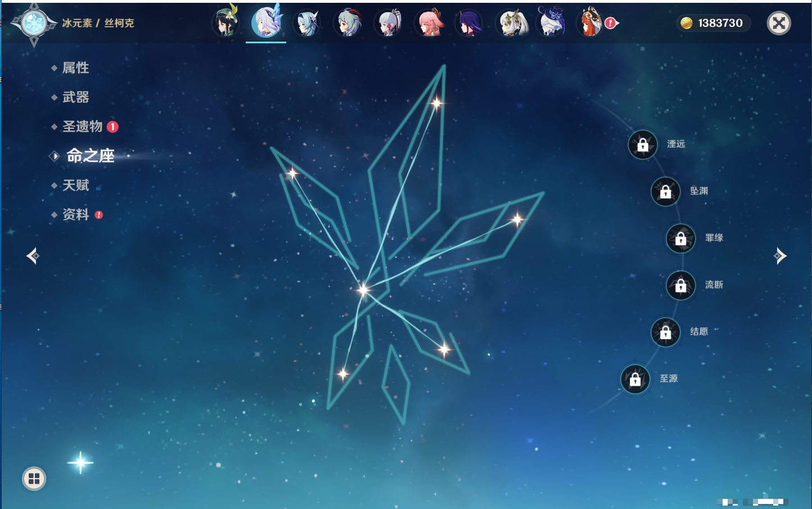Open the 资料 profile menu entry
The image size is (812, 509).
[75, 214]
